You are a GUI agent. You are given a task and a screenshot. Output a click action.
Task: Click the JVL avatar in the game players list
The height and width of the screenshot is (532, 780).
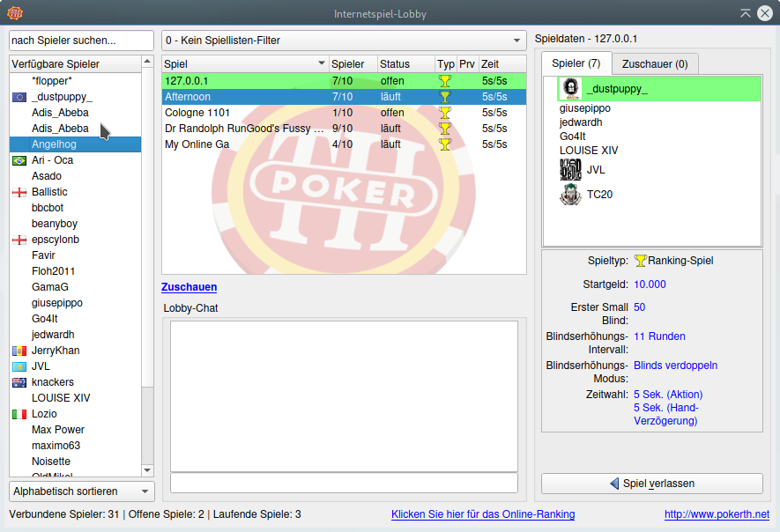tap(570, 169)
